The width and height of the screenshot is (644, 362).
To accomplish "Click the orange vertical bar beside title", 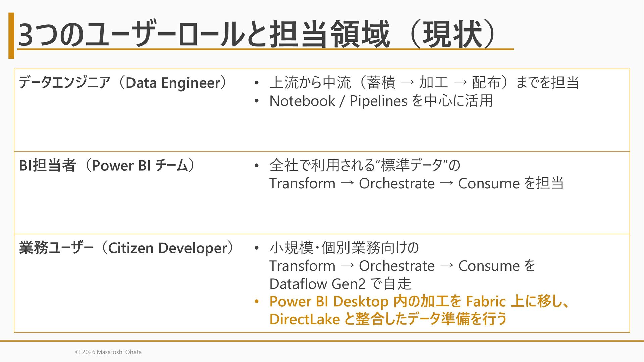I will coord(11,36).
